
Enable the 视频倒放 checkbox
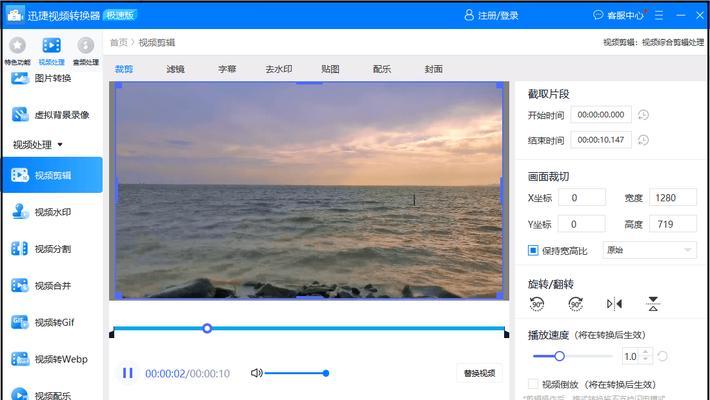(x=533, y=384)
